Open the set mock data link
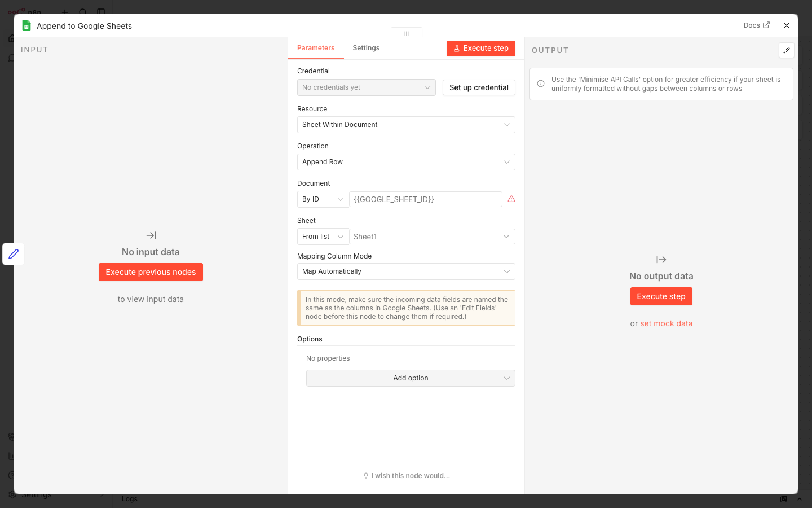Screen dimensions: 812x508 (666, 323)
